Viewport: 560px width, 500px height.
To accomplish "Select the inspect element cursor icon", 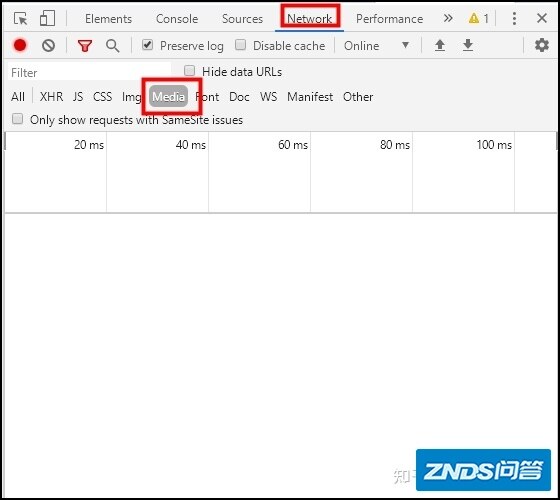I will (x=20, y=18).
